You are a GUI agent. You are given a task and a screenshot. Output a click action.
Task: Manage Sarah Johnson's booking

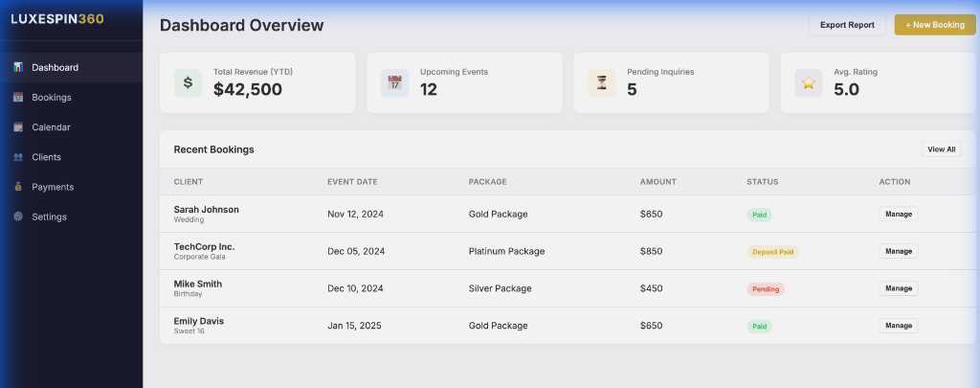(899, 214)
